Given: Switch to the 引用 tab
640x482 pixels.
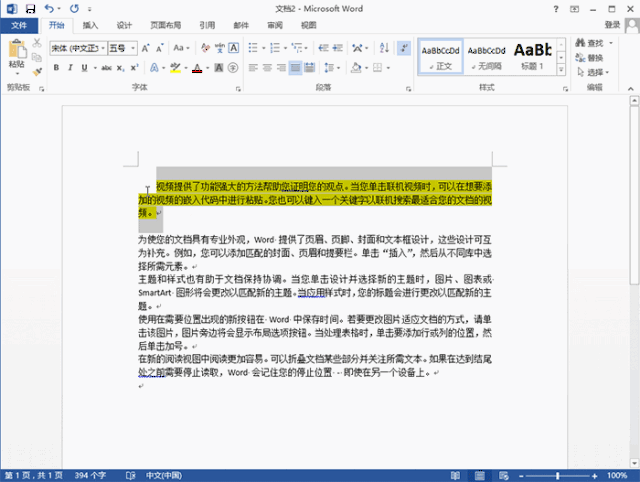Looking at the screenshot, I should [207, 25].
